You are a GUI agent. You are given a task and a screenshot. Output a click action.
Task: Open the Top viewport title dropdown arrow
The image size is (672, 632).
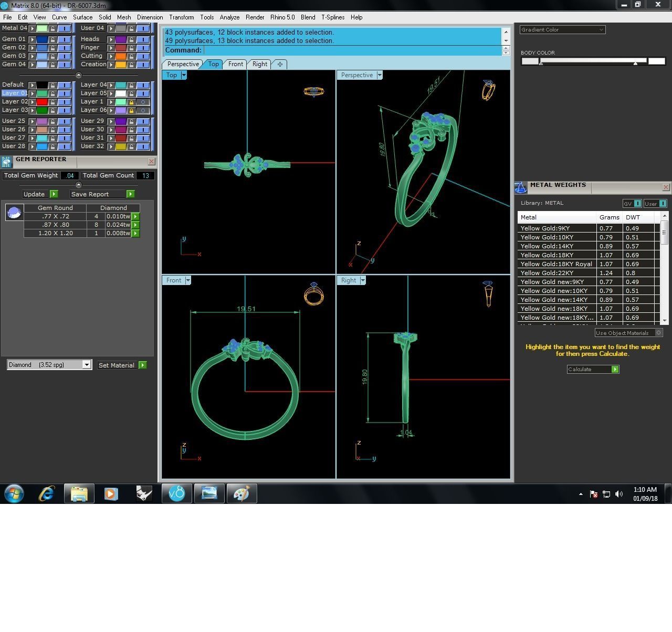coord(184,75)
